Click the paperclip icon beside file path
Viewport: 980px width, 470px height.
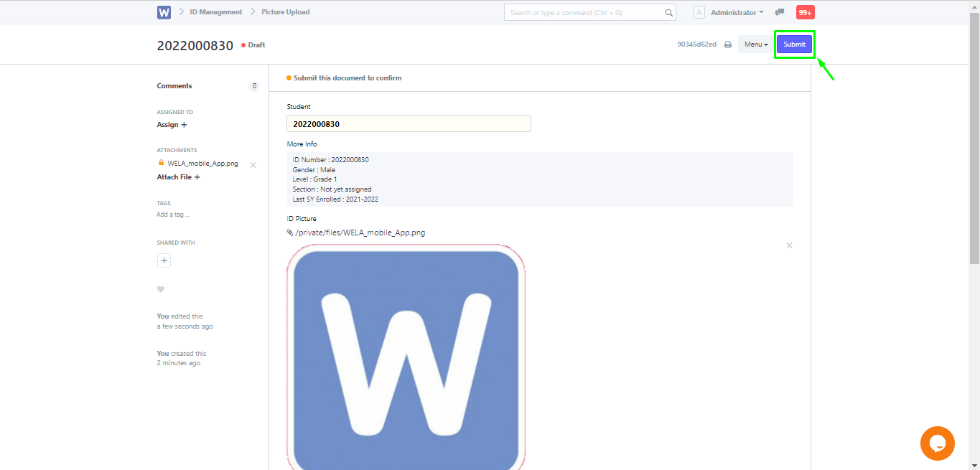point(290,232)
